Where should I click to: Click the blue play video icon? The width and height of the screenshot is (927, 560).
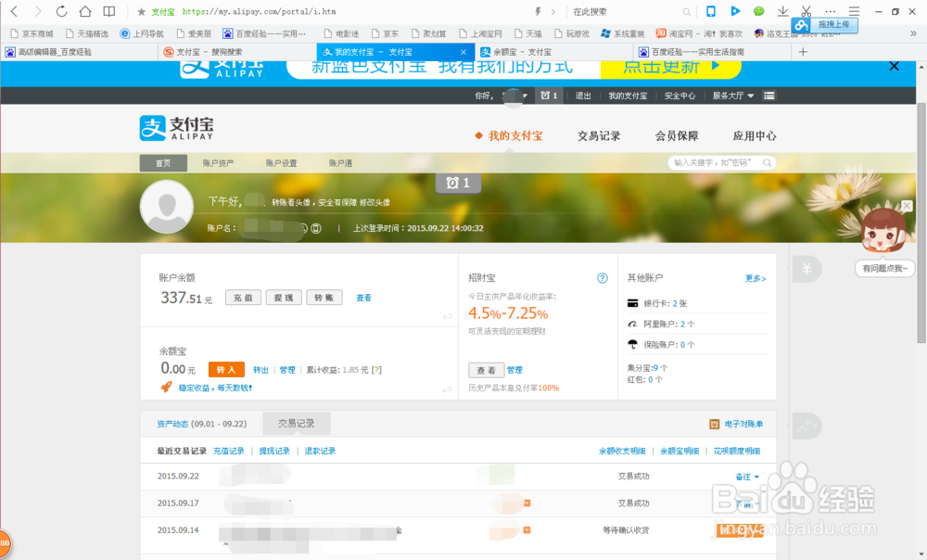(x=735, y=11)
